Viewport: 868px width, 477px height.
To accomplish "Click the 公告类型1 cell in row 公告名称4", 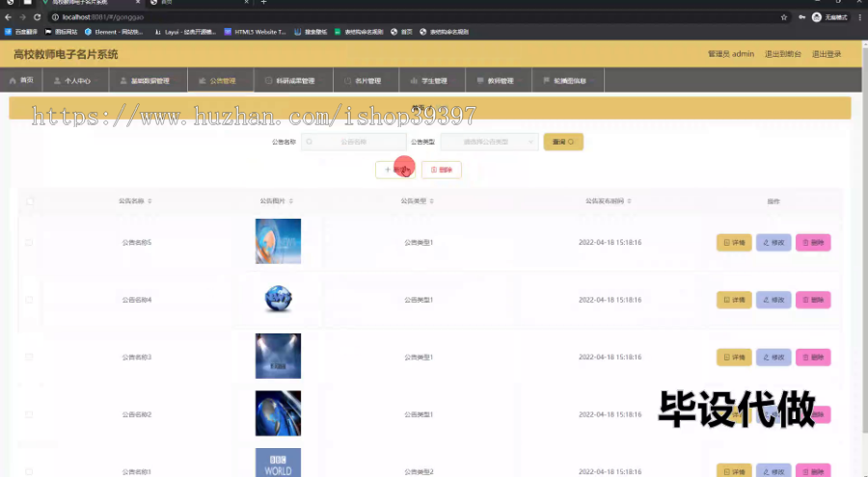I will coord(419,300).
